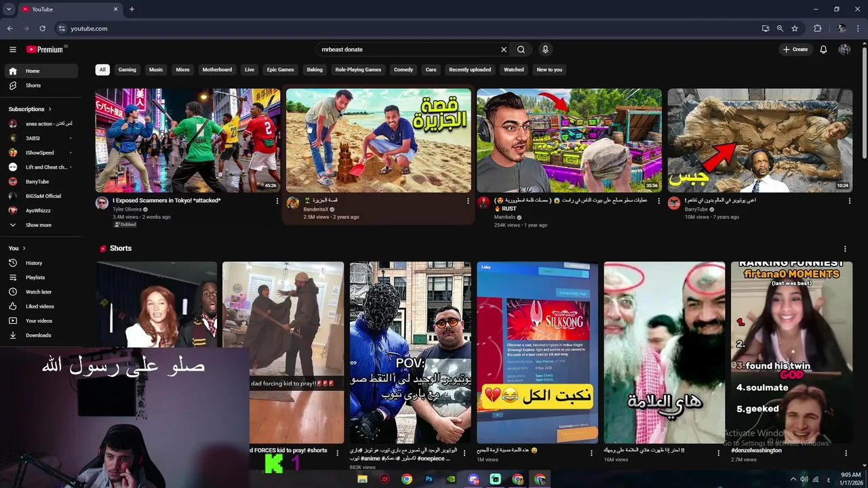Viewport: 868px width, 488px height.
Task: Open the hamburger guide menu
Action: 12,49
